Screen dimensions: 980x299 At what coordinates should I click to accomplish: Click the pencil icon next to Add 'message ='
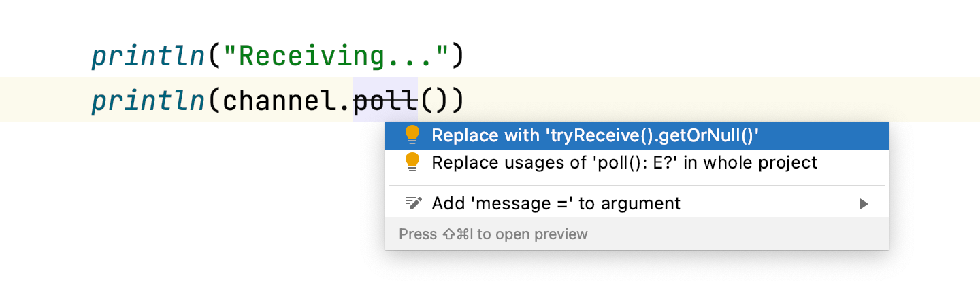[x=413, y=203]
